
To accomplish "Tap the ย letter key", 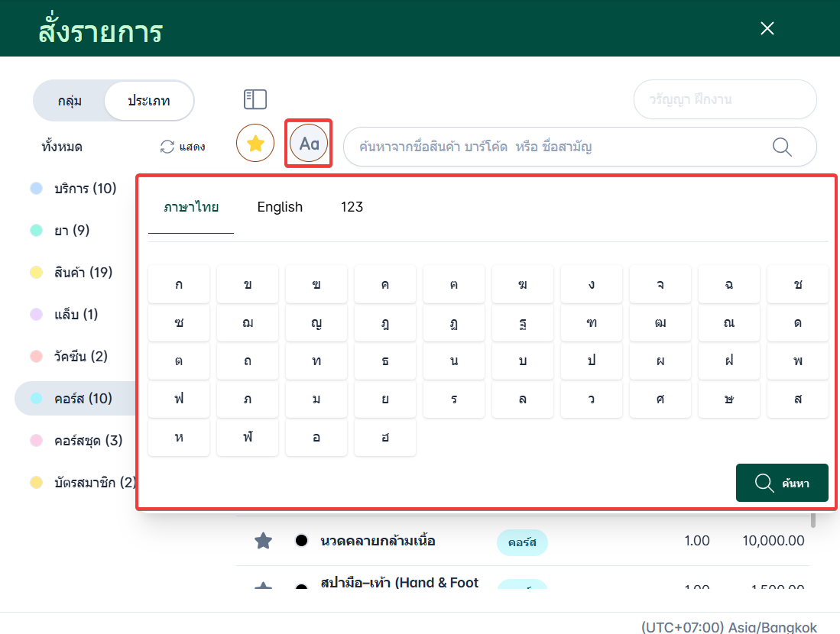I will coord(385,399).
